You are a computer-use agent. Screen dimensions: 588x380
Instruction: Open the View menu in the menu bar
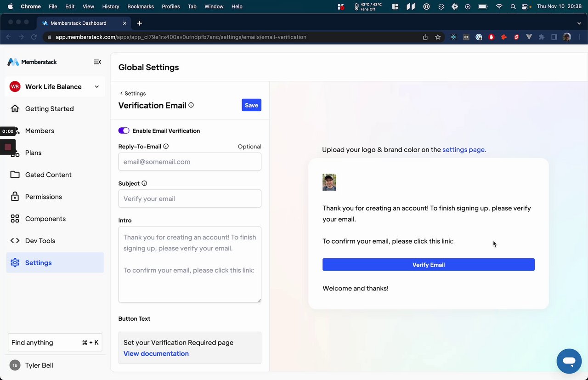pos(88,6)
